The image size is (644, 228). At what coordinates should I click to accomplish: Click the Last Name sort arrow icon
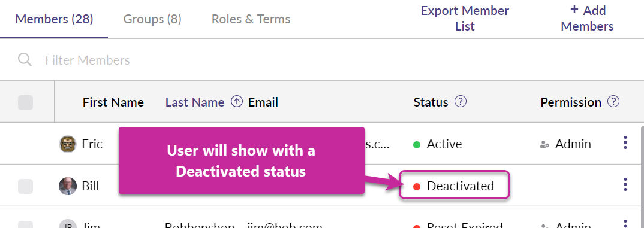237,101
